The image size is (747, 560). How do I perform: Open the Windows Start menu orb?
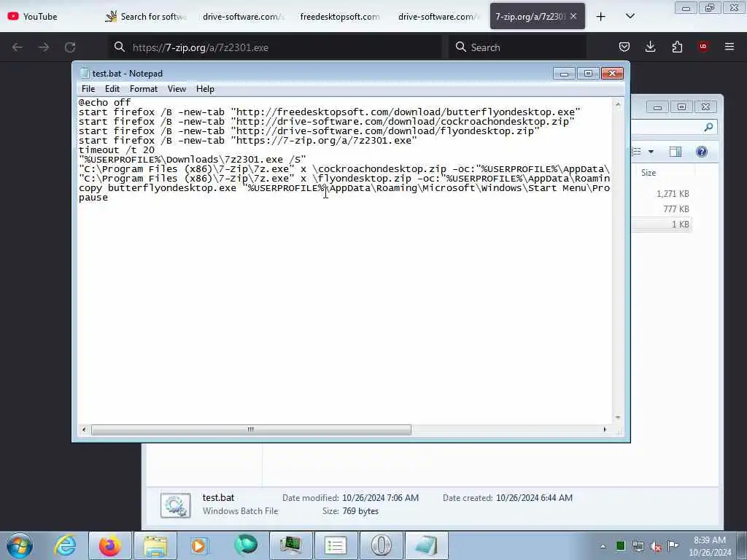20,545
